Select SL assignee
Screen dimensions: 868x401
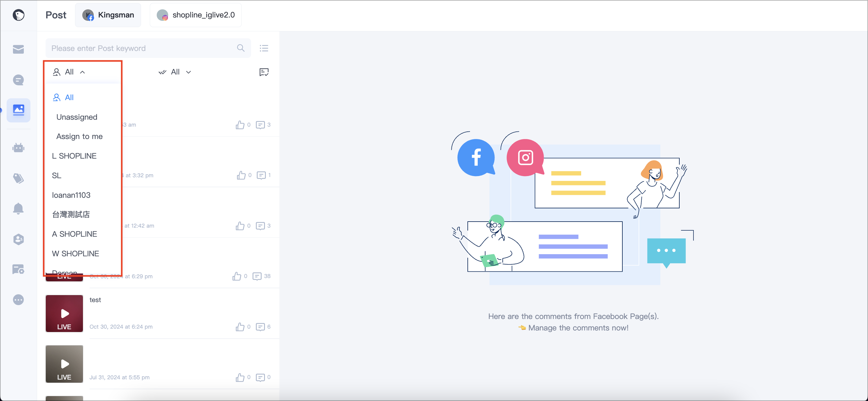tap(57, 175)
